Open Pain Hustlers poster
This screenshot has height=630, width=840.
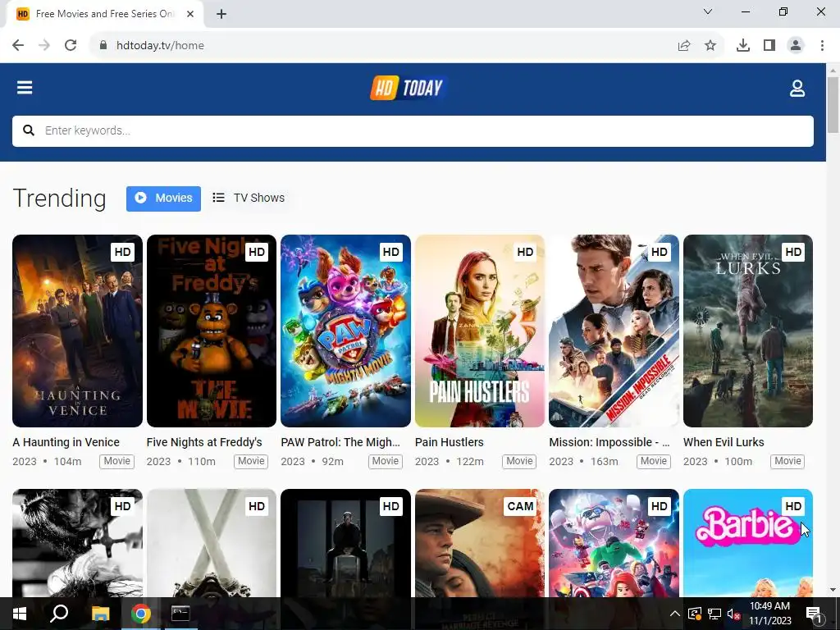click(x=479, y=331)
